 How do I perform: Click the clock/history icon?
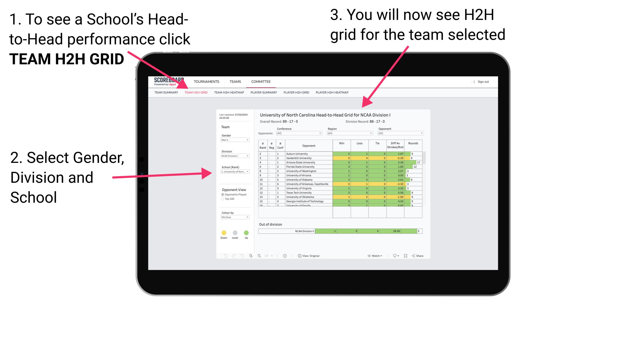click(x=284, y=256)
